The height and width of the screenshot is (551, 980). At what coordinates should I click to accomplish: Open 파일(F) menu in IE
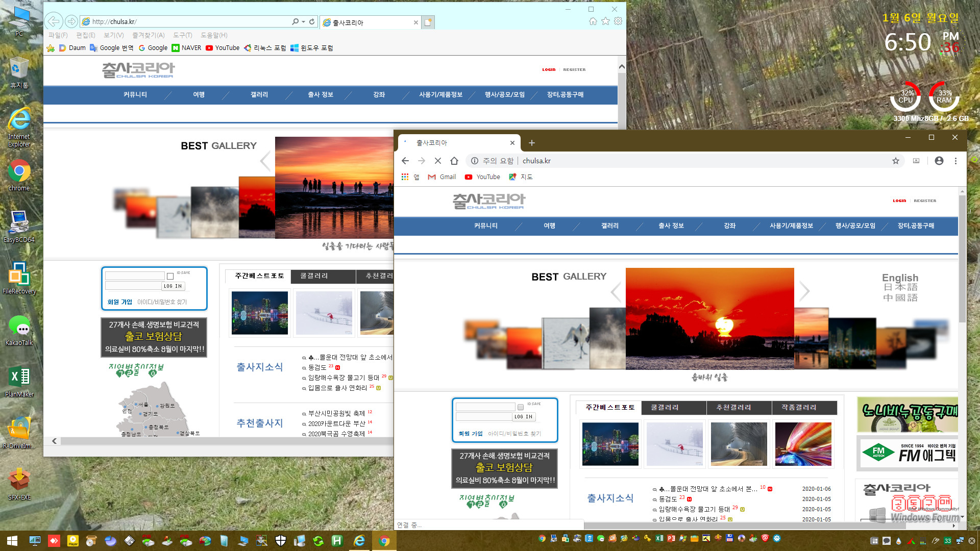58,35
